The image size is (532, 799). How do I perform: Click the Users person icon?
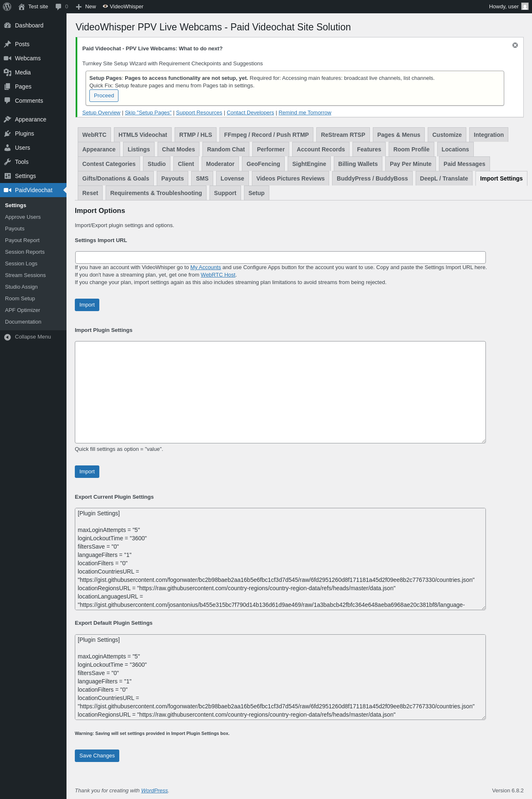[x=7, y=148]
